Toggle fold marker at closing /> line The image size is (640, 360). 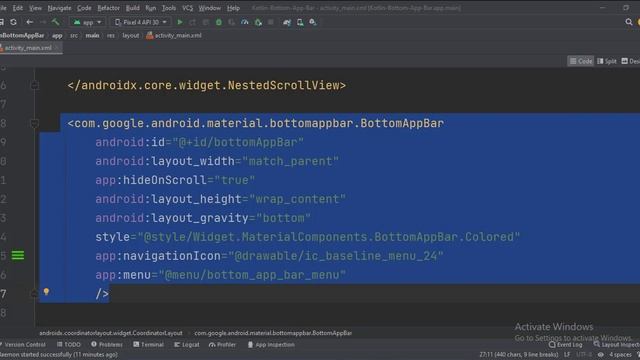(x=35, y=293)
